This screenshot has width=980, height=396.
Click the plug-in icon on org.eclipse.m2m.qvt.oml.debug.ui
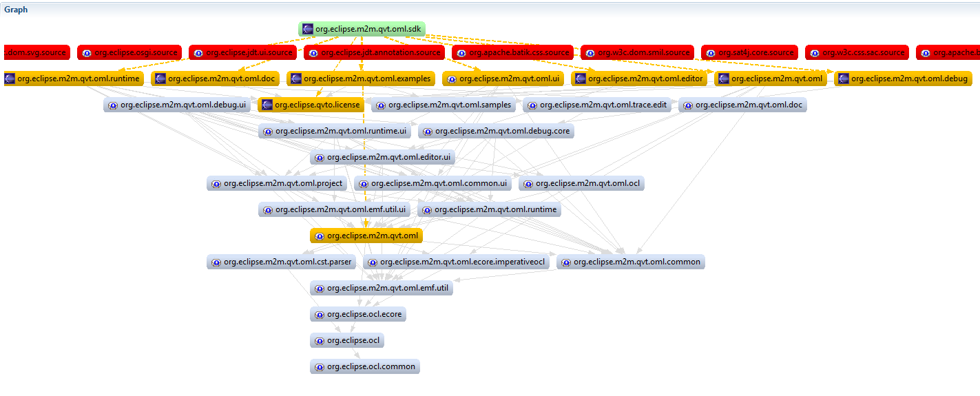coord(113,105)
